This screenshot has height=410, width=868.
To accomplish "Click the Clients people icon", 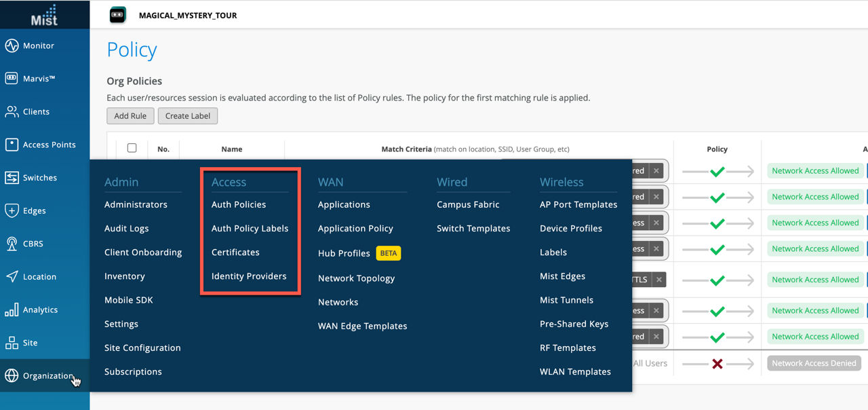I will point(12,111).
